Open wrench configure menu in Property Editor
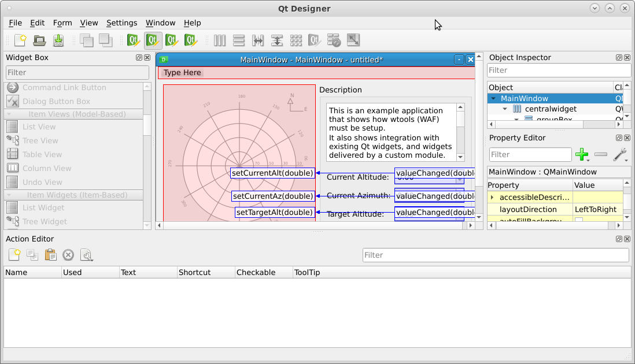Viewport: 635px width, 364px height. [x=620, y=154]
